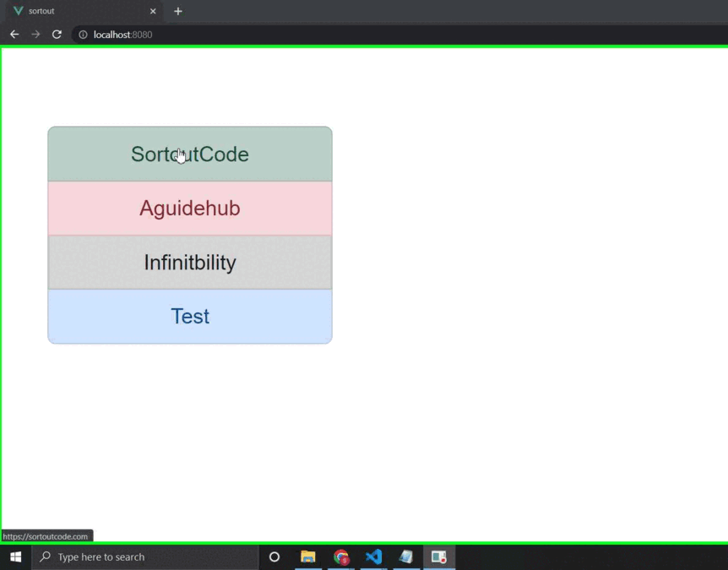
Task: Open File Explorer from the taskbar
Action: [307, 557]
